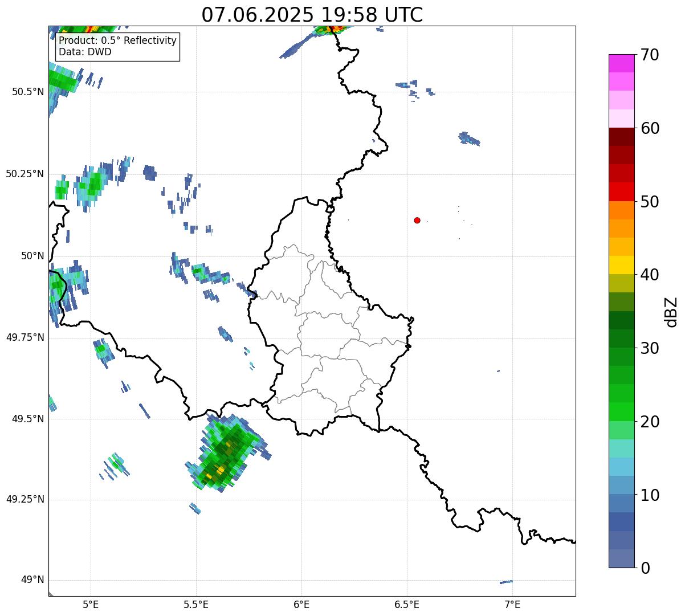This screenshot has width=685, height=616.
Task: Click the dBZ colorbar axis label
Action: point(671,312)
